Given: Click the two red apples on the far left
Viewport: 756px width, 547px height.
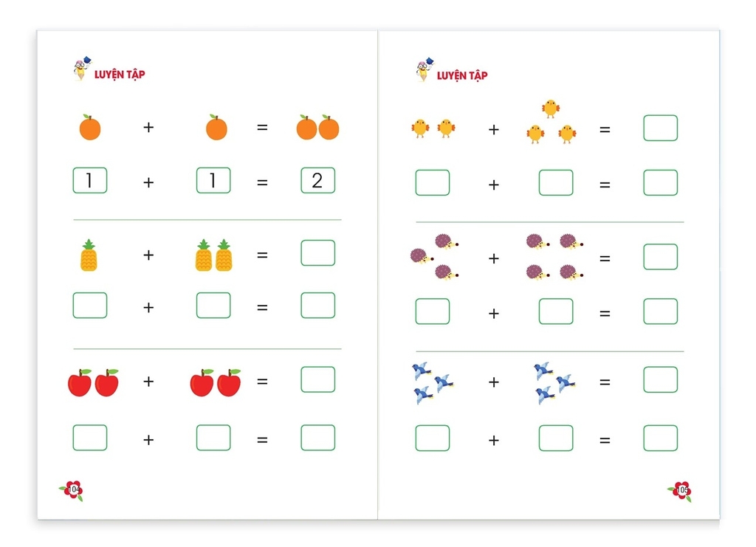Looking at the screenshot, I should (93, 382).
